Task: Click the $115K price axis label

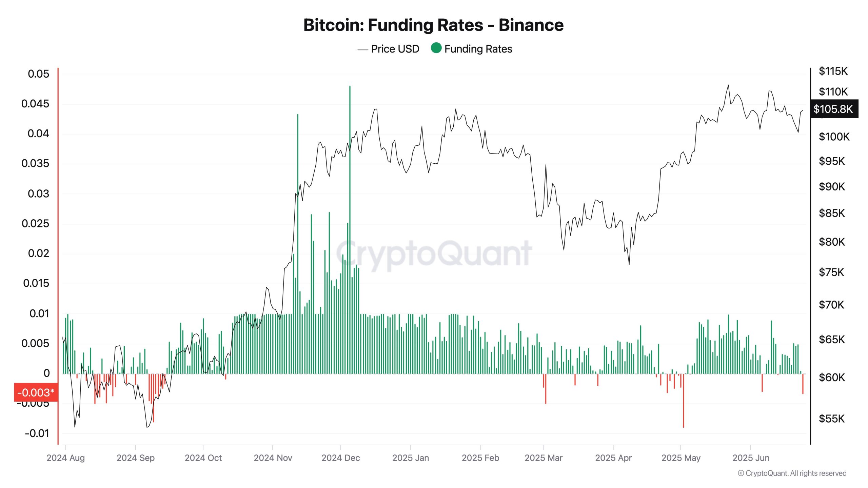Action: (833, 71)
